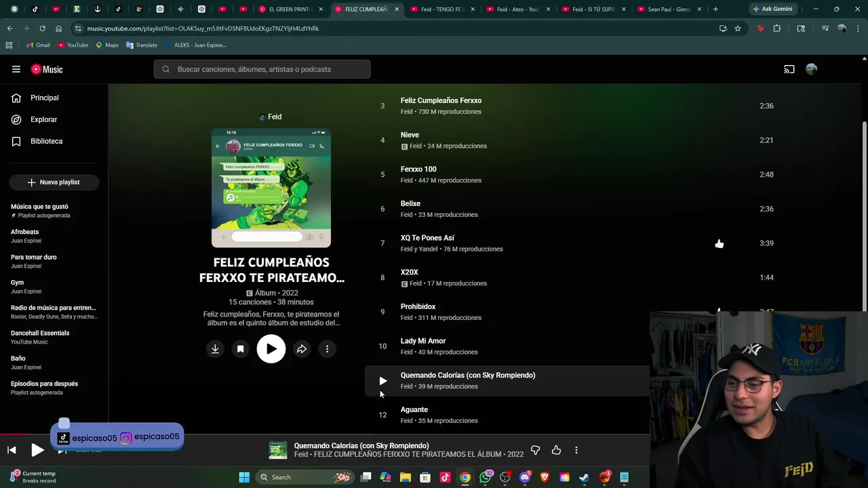Skip to previous track in player bar

tap(12, 450)
